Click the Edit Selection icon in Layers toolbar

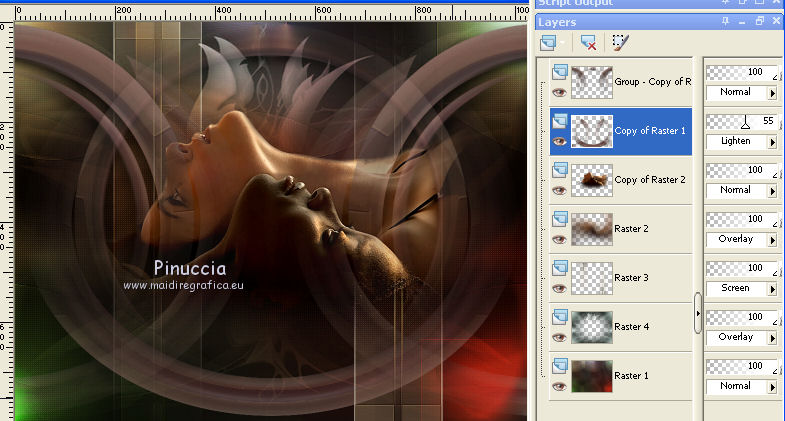click(620, 43)
